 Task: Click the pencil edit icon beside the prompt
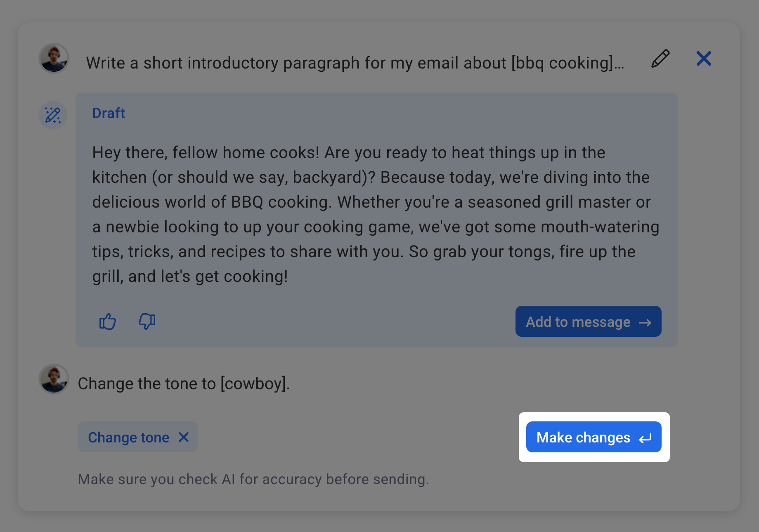pyautogui.click(x=660, y=59)
